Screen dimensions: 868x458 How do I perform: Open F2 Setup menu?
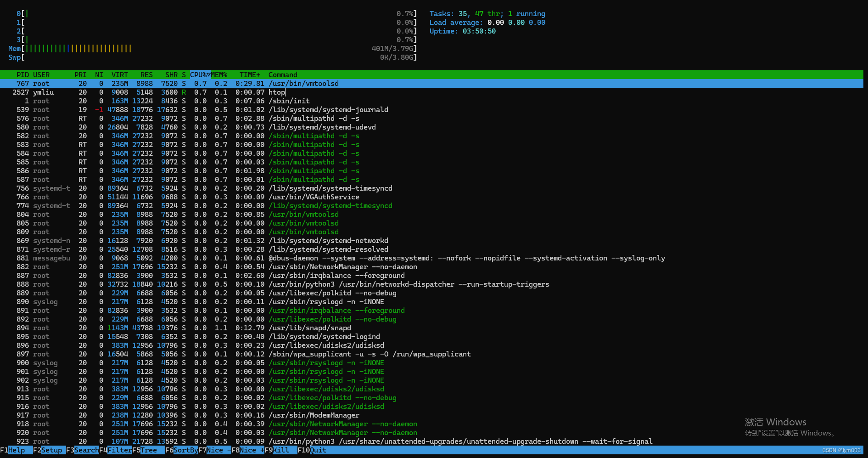[50, 450]
